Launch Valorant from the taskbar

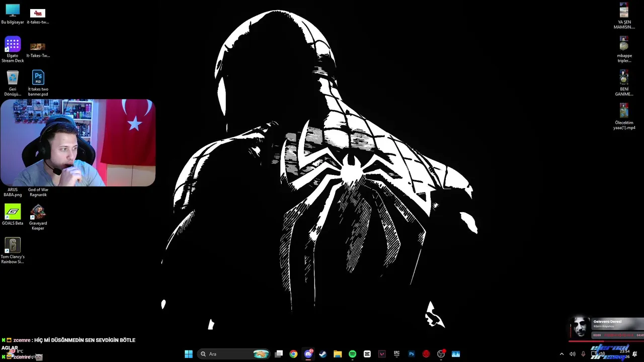[382, 354]
